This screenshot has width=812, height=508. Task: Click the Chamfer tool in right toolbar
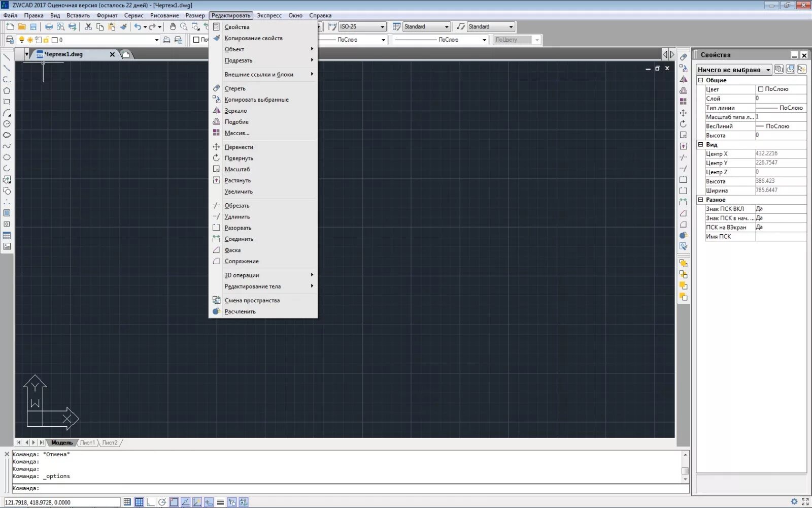(684, 213)
